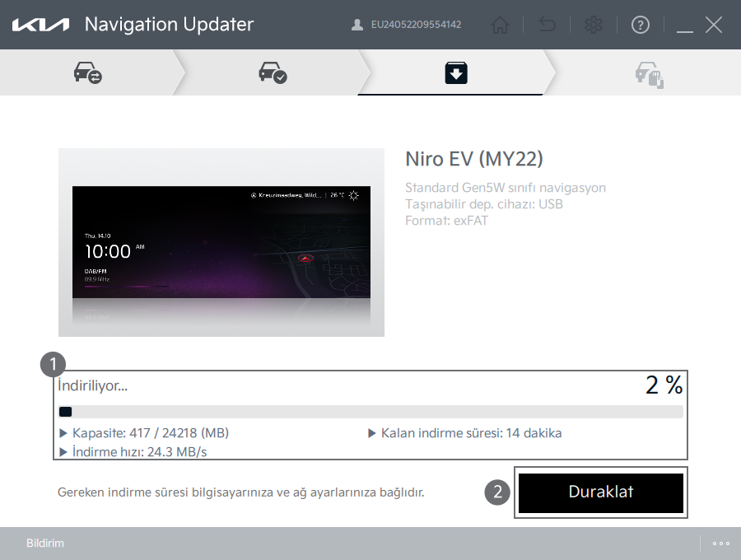
Task: Click the user ID EU24052209554142
Action: click(416, 25)
